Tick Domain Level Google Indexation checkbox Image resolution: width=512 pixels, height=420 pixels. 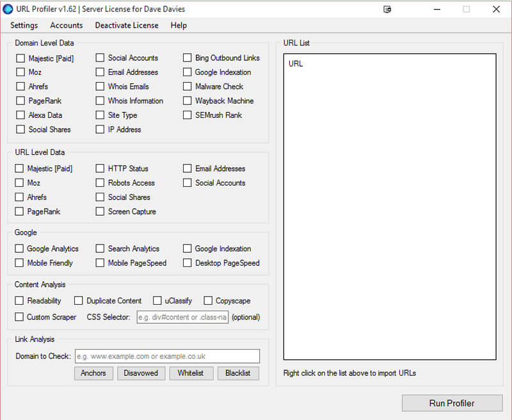pos(187,72)
